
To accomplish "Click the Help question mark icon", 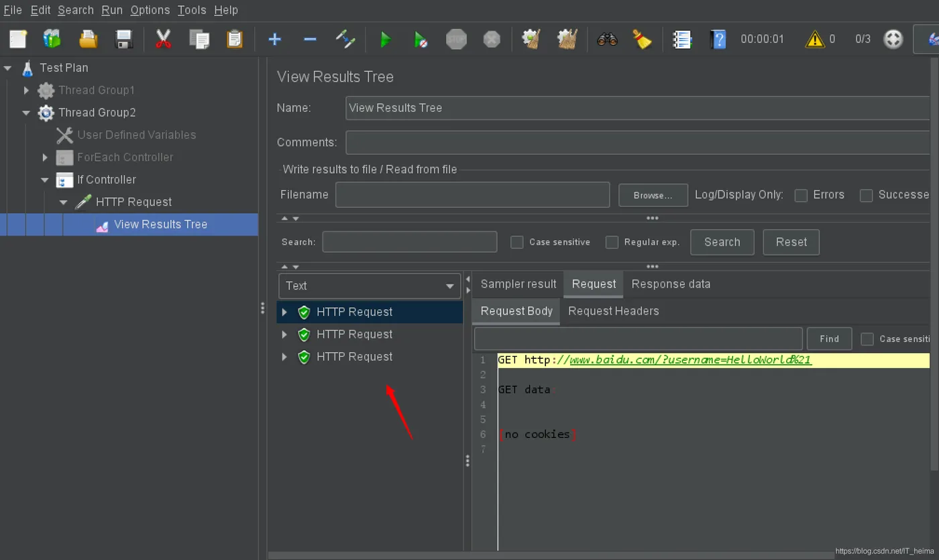I will point(718,40).
